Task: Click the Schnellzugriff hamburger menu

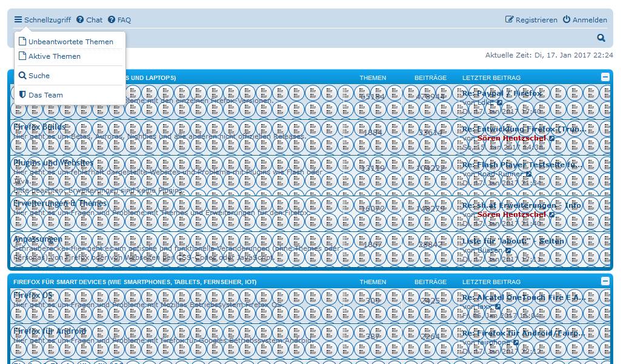Action: tap(42, 19)
